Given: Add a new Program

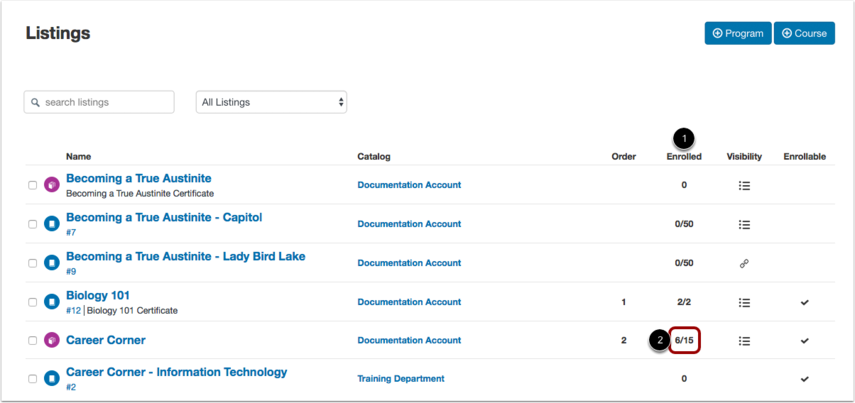Looking at the screenshot, I should point(737,33).
